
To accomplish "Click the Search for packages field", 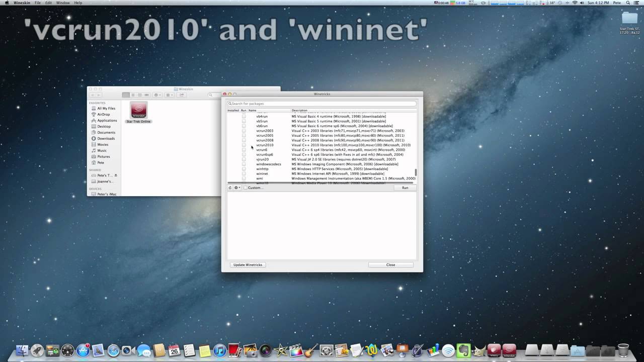I will pos(322,104).
